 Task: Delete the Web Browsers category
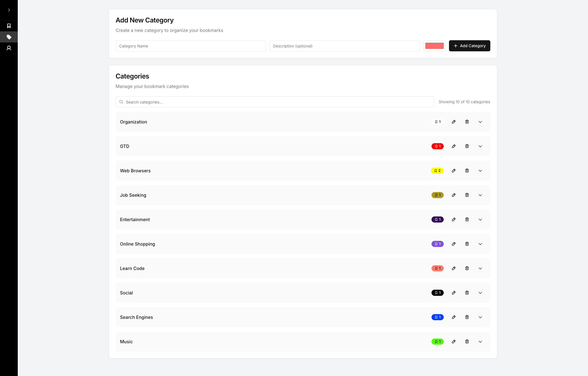click(467, 171)
